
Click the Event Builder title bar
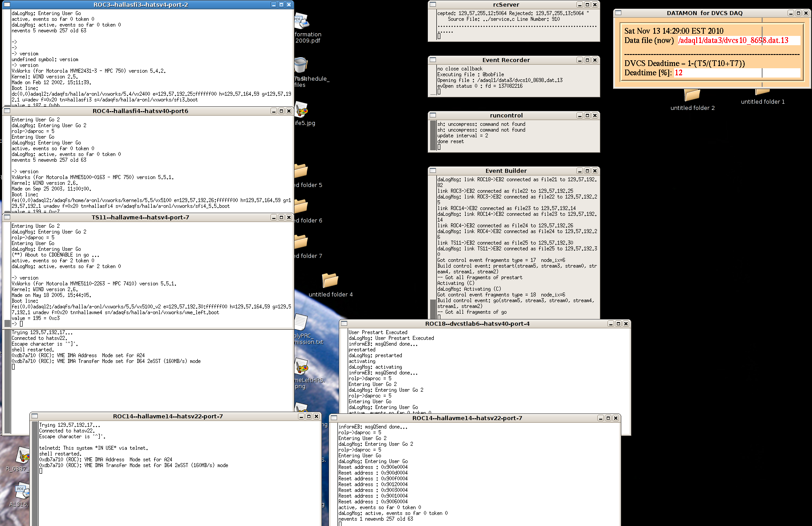(x=506, y=171)
